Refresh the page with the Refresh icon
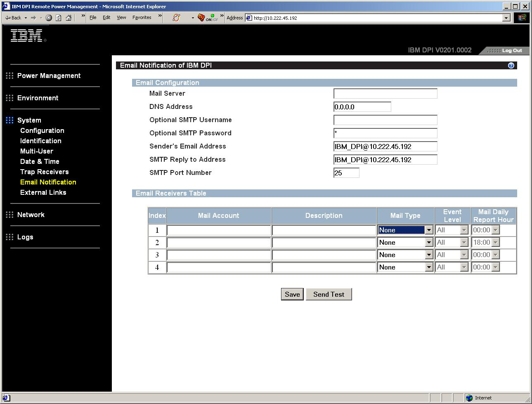532x404 pixels. (x=59, y=18)
